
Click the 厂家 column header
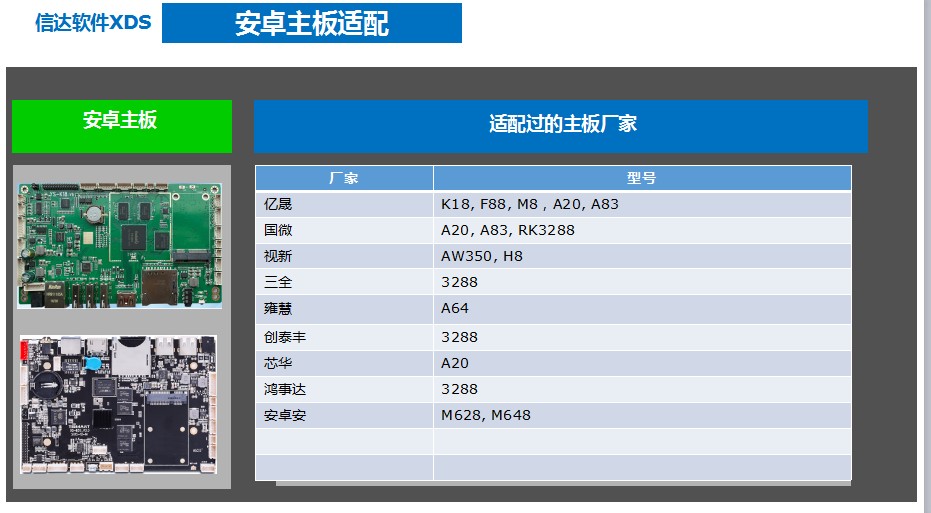click(344, 178)
